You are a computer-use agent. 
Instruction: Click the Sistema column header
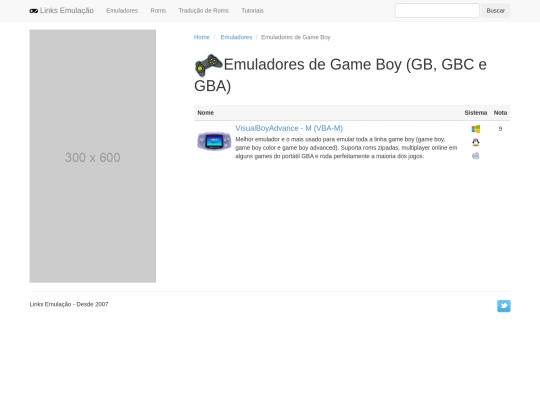click(x=476, y=113)
